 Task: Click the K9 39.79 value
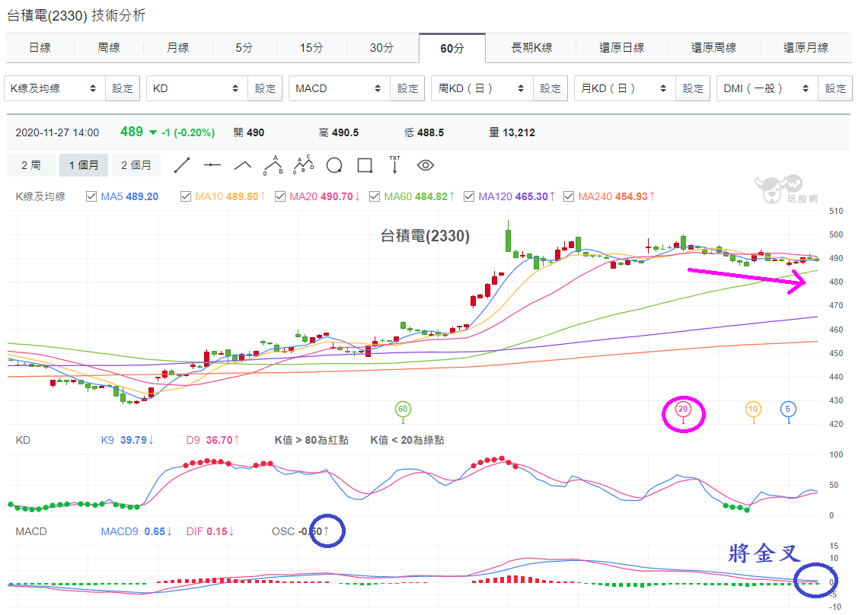(126, 440)
